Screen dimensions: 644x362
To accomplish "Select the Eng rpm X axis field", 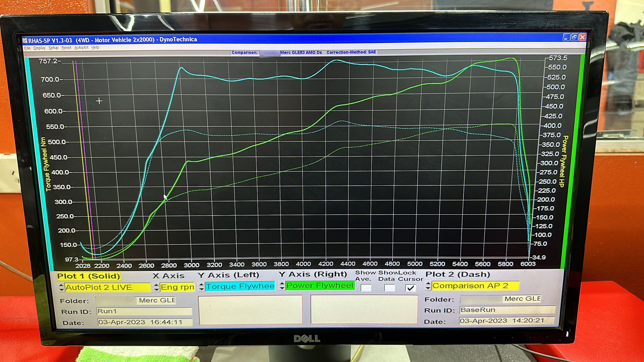I will 177,287.
